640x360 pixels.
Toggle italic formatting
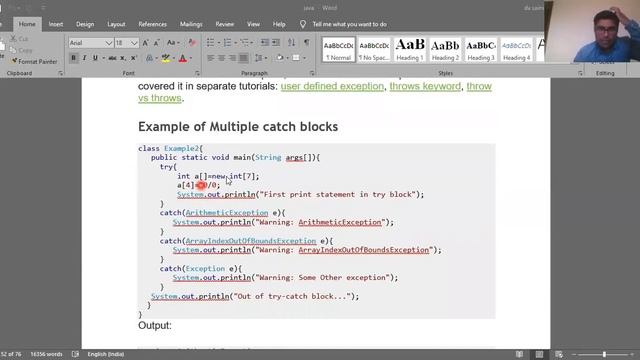tap(84, 58)
